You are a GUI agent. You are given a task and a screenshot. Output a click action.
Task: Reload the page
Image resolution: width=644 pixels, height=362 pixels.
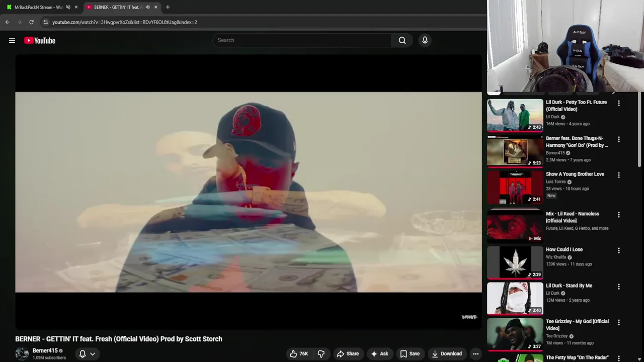31,22
